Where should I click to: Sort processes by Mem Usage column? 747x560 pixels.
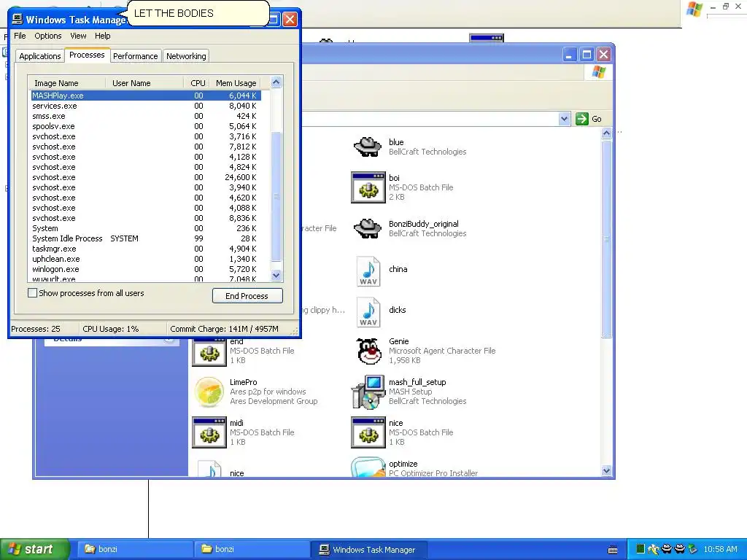[x=236, y=83]
